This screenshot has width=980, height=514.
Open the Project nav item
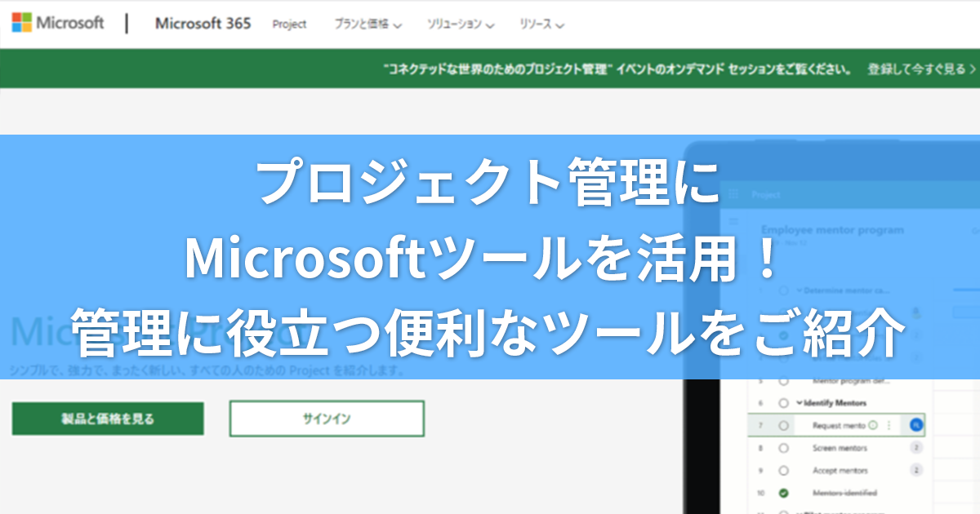pyautogui.click(x=290, y=24)
